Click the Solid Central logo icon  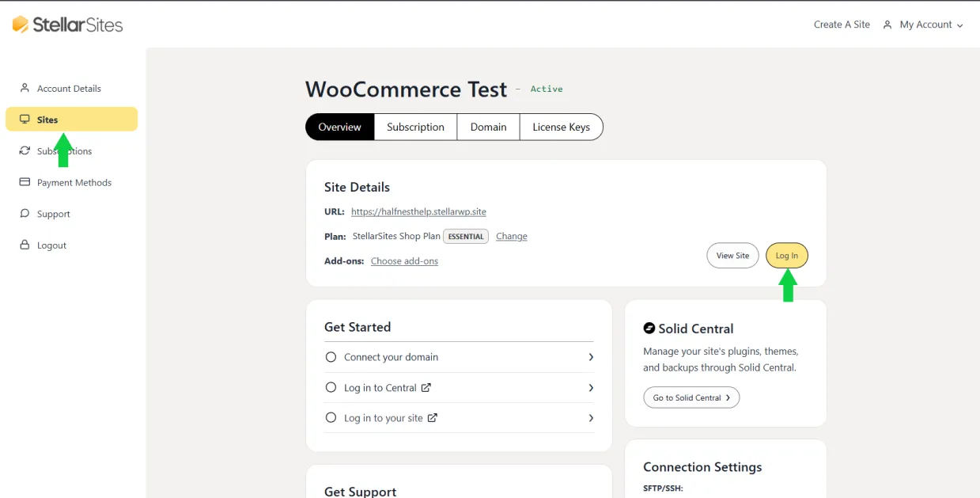click(650, 328)
